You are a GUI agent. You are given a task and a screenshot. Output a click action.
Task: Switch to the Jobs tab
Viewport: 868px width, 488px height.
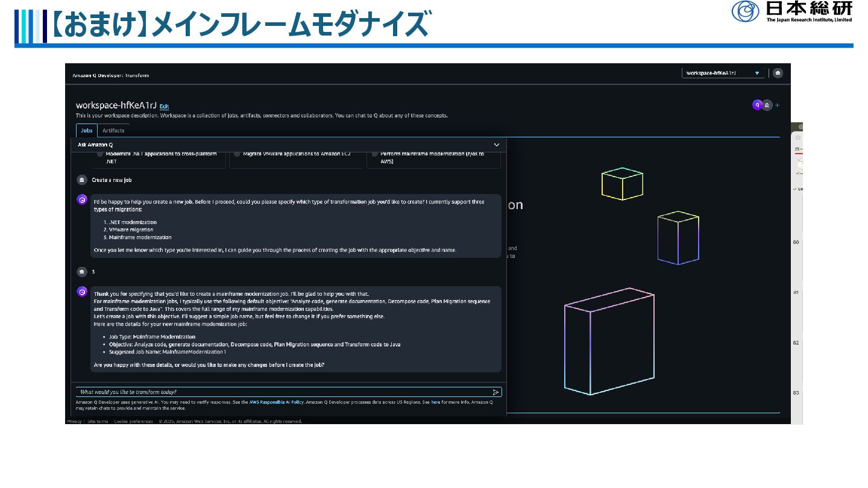tap(87, 130)
